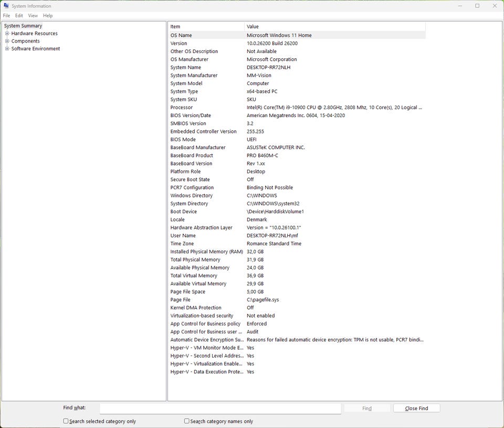
Task: Select the Hardware Resources tree item
Action: [35, 34]
